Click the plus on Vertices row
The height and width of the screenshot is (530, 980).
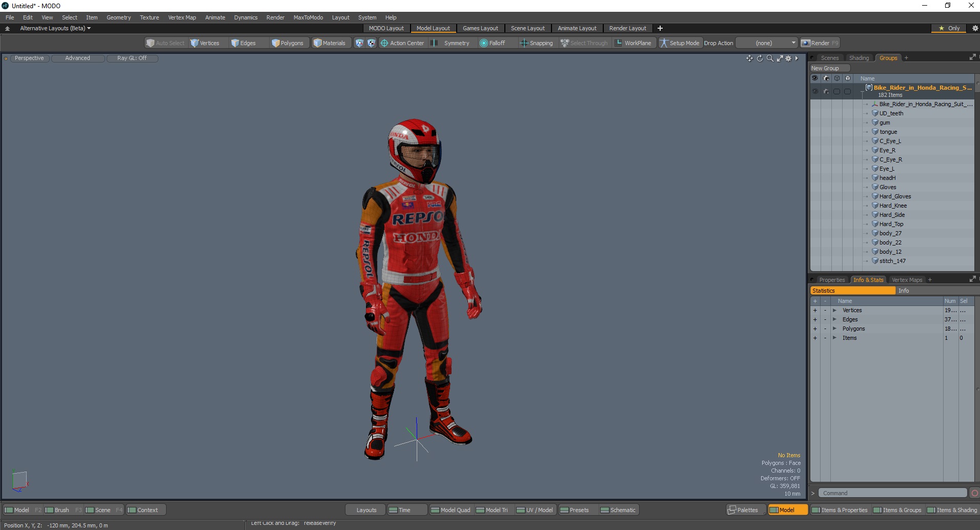[815, 310]
